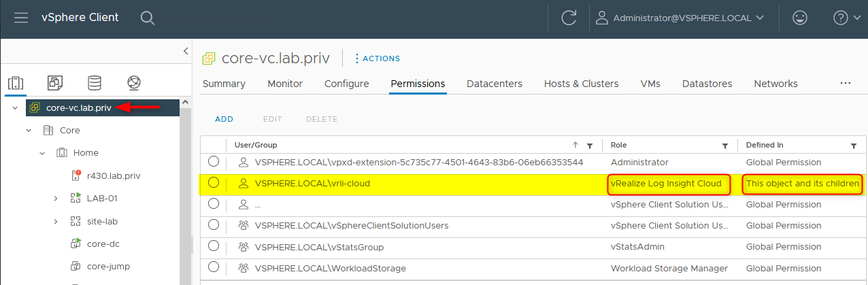868x285 pixels.
Task: Switch to Storage inventory view
Action: point(95,83)
